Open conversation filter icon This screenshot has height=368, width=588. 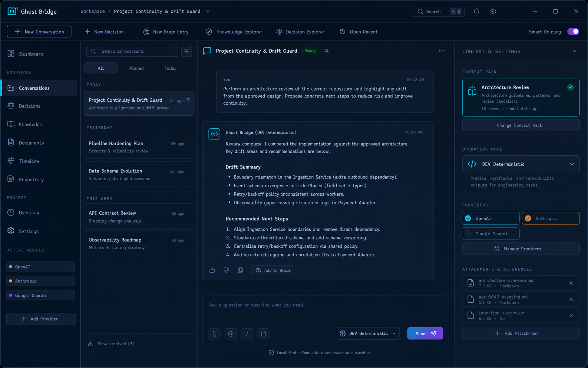186,51
